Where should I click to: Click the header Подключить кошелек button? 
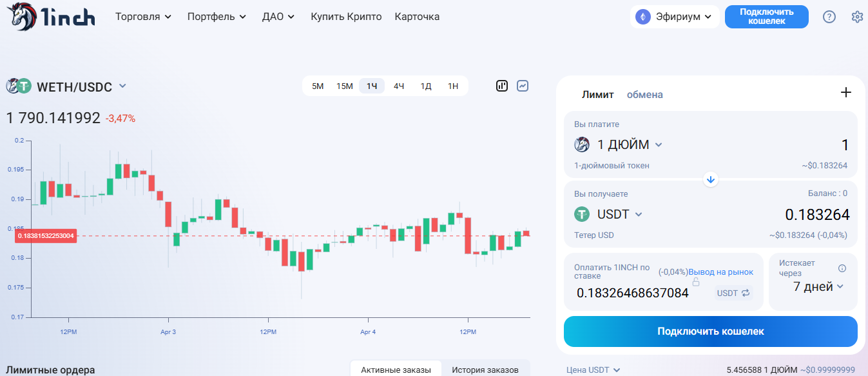767,17
